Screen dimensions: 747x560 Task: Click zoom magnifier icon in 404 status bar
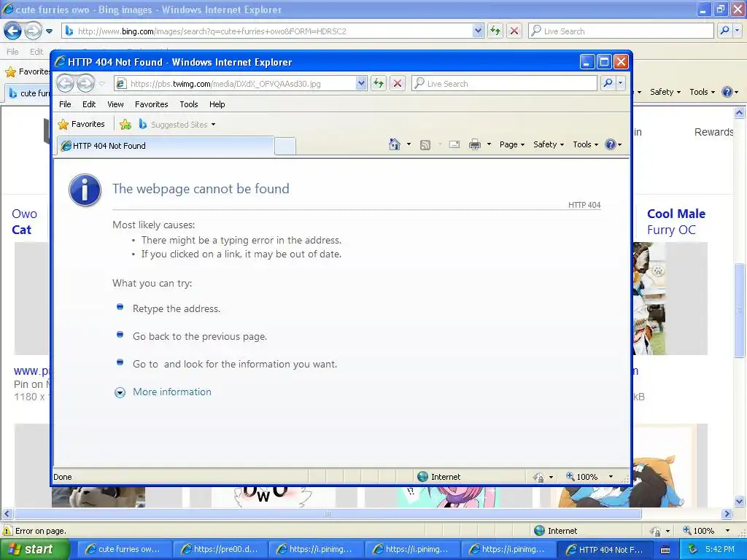[570, 476]
